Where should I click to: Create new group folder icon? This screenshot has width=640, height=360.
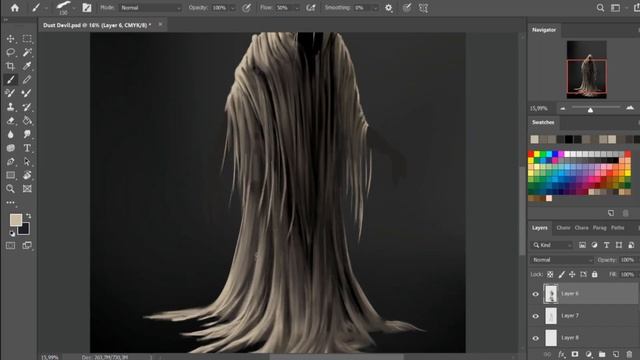pos(602,354)
